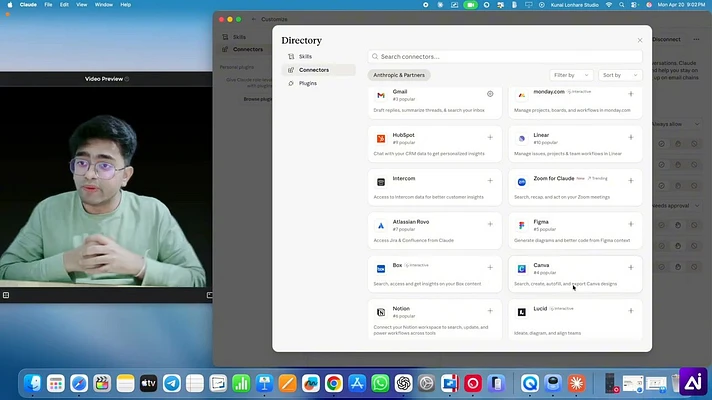Click the Disconnect button

pos(666,39)
